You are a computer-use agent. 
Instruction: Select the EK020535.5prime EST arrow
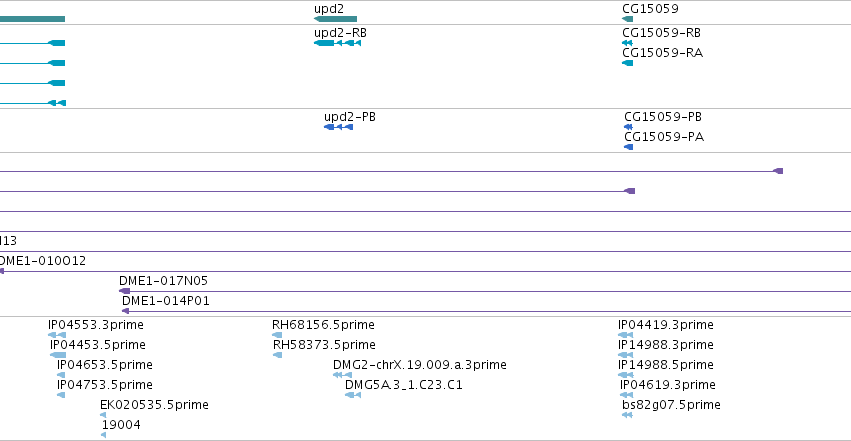tap(103, 415)
